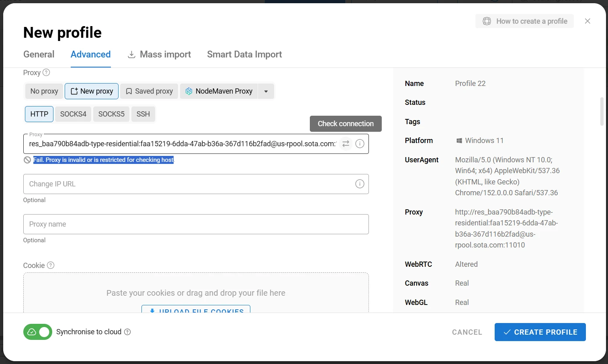The image size is (608, 364).
Task: Click the Status label in summary
Action: click(x=415, y=102)
